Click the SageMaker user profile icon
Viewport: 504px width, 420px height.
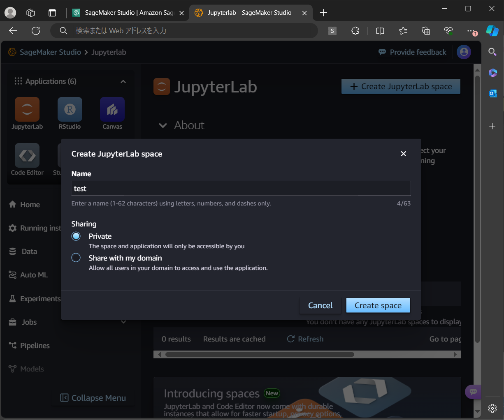464,52
